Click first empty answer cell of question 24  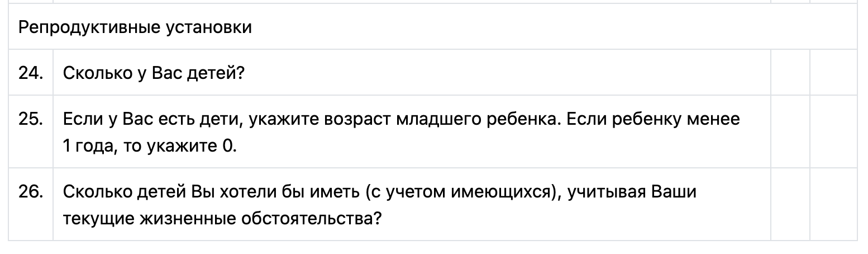pyautogui.click(x=790, y=73)
